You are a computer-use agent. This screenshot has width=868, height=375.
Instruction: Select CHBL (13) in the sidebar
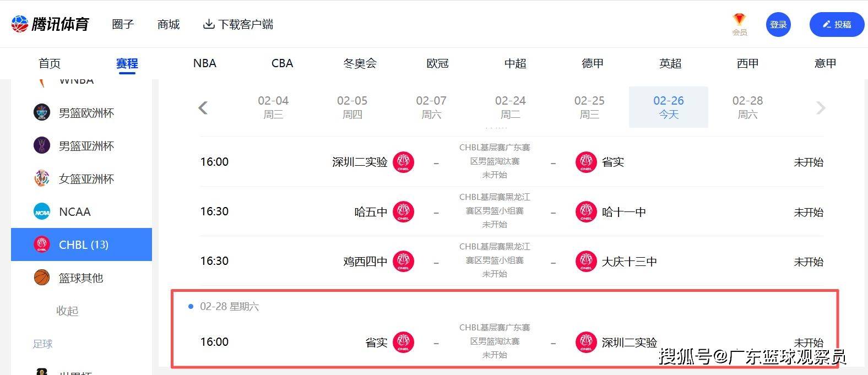point(82,244)
